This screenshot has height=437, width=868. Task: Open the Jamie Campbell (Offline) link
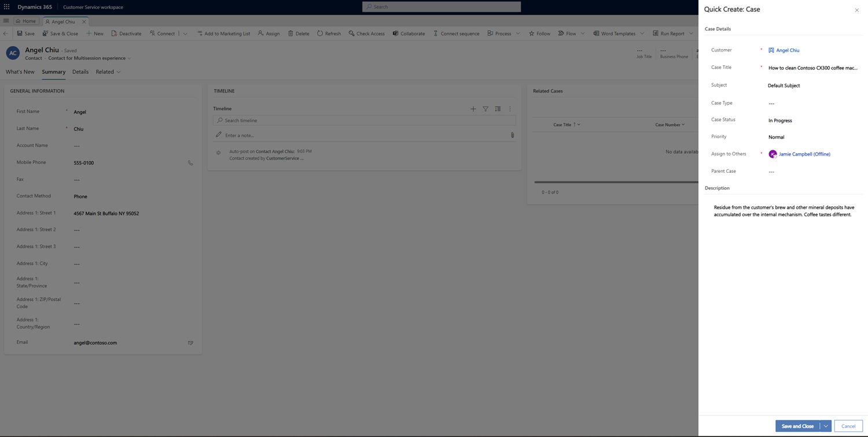(804, 154)
